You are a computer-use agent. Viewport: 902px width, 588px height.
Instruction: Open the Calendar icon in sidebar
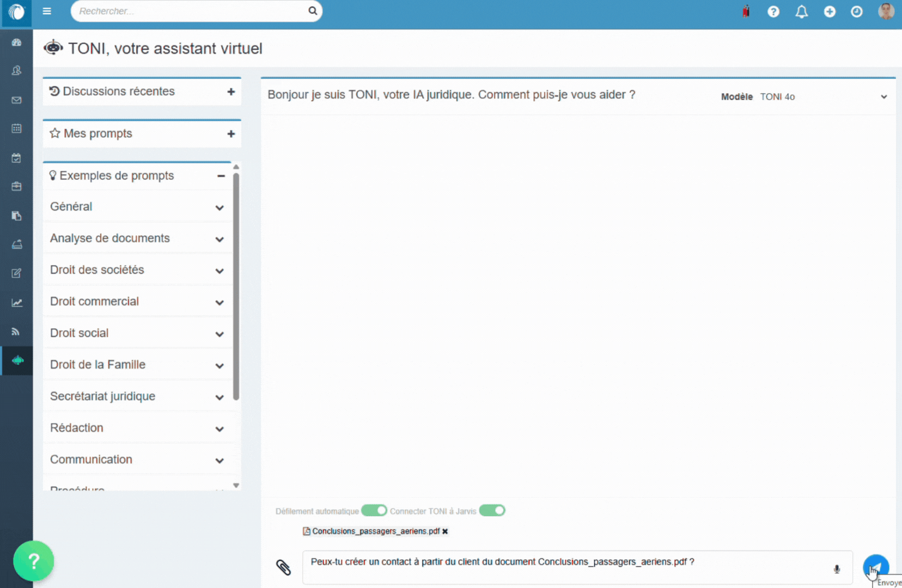coord(16,128)
